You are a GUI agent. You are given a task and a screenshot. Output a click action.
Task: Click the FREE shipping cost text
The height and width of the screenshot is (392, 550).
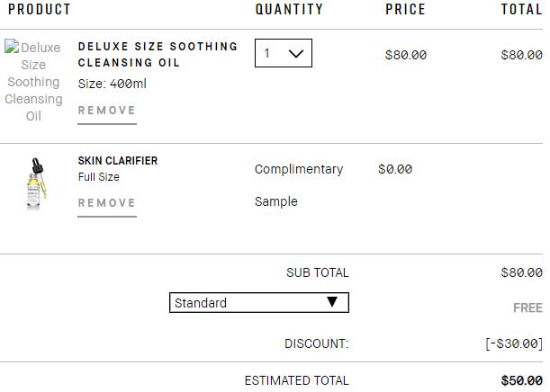[x=527, y=307]
